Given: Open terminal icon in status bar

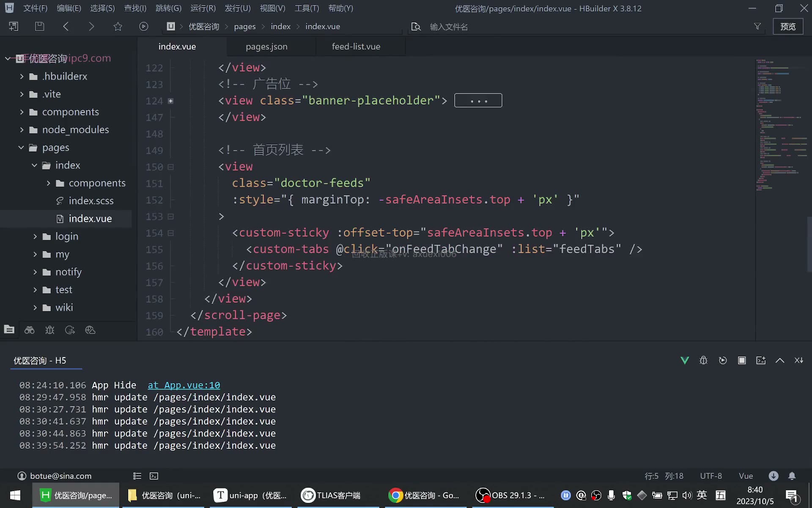Looking at the screenshot, I should pyautogui.click(x=154, y=476).
